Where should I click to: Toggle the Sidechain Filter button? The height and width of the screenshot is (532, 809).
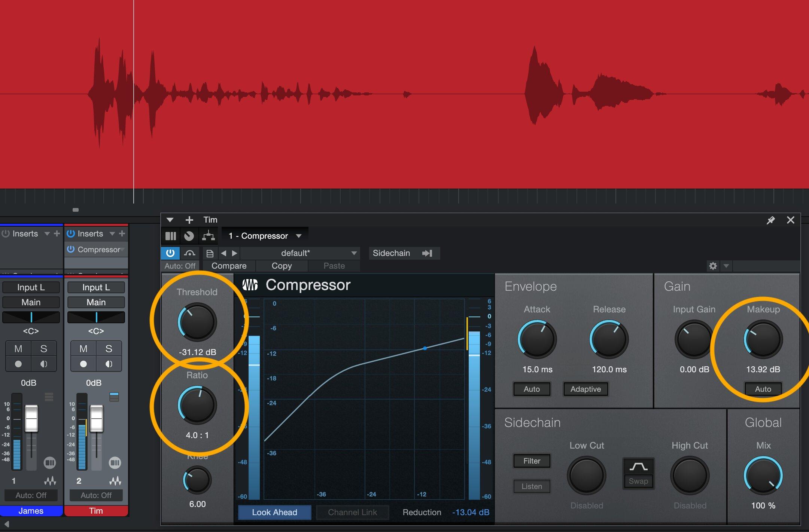pos(532,461)
